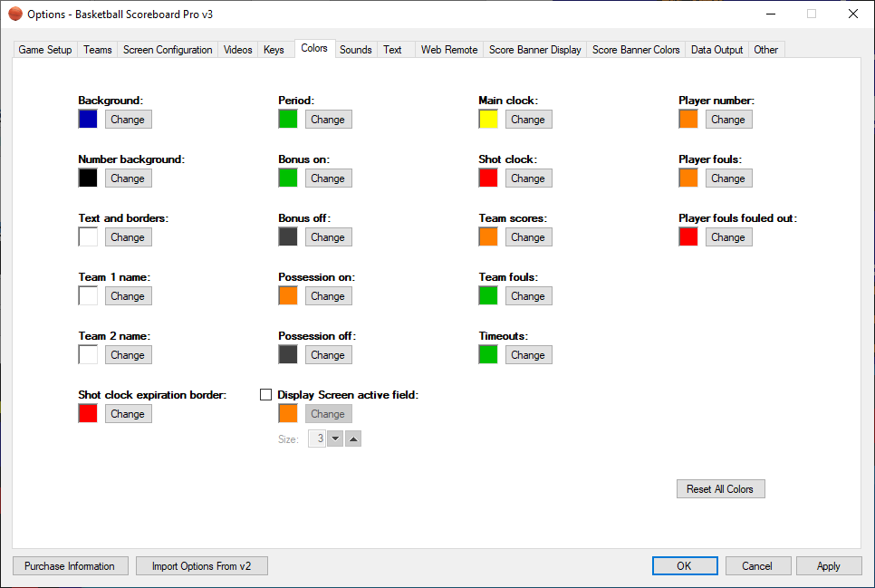Change the Period color

pos(328,120)
